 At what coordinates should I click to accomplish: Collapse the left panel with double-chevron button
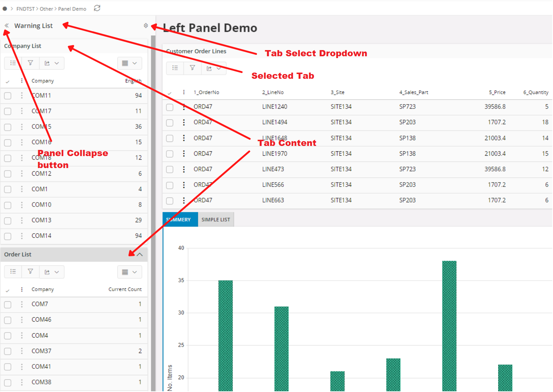7,26
